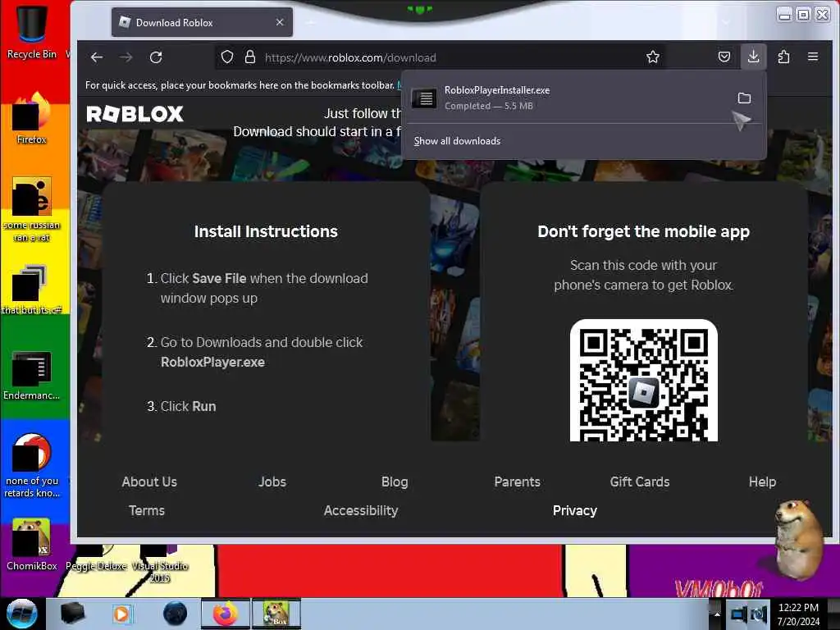The image size is (840, 630).
Task: Select the Endermanc... desktop icon
Action: coord(32,376)
